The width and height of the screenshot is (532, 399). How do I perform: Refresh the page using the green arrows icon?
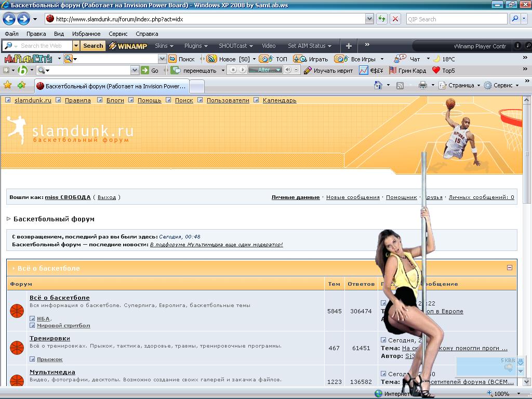tap(382, 19)
